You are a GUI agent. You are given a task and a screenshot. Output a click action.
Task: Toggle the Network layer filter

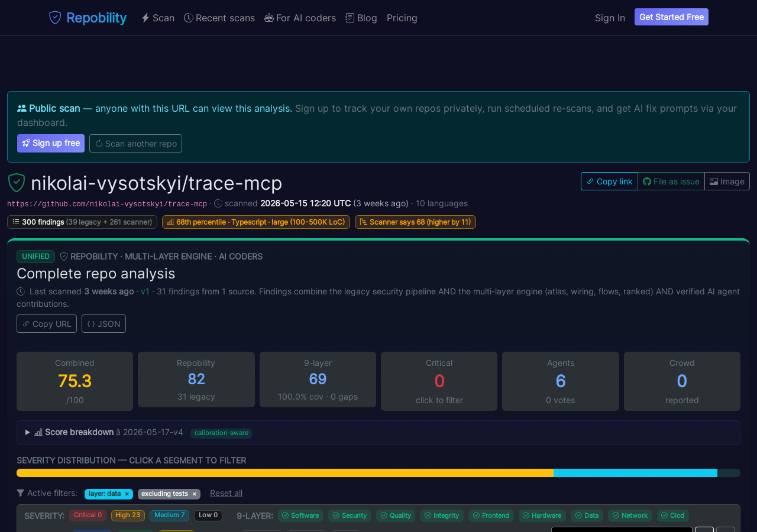tap(630, 515)
